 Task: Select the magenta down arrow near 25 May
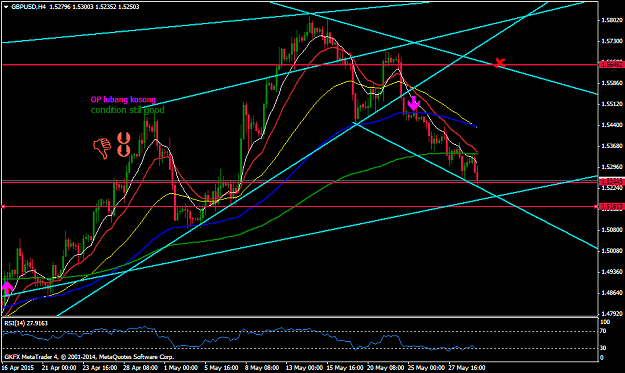(414, 103)
